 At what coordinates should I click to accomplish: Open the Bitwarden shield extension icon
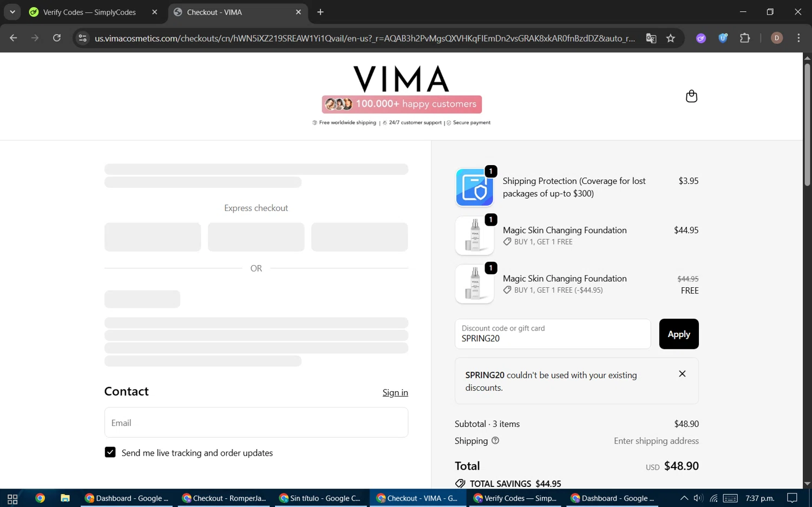click(723, 38)
